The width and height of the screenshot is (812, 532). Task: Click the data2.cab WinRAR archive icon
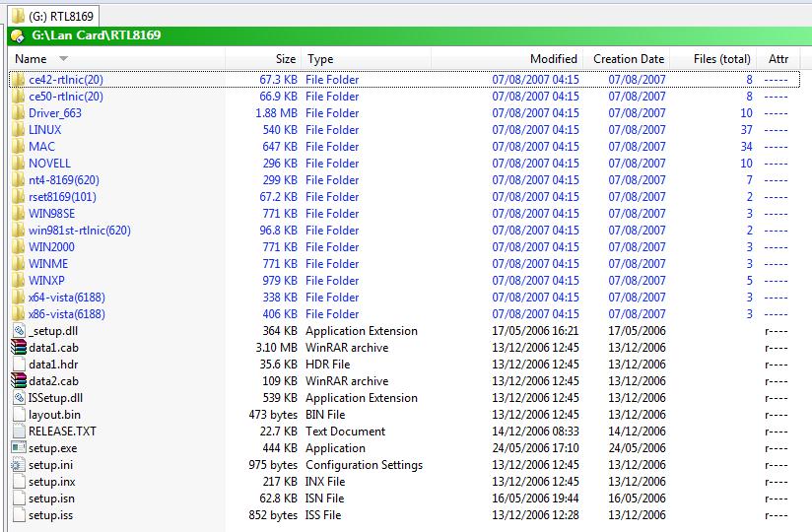[x=19, y=381]
